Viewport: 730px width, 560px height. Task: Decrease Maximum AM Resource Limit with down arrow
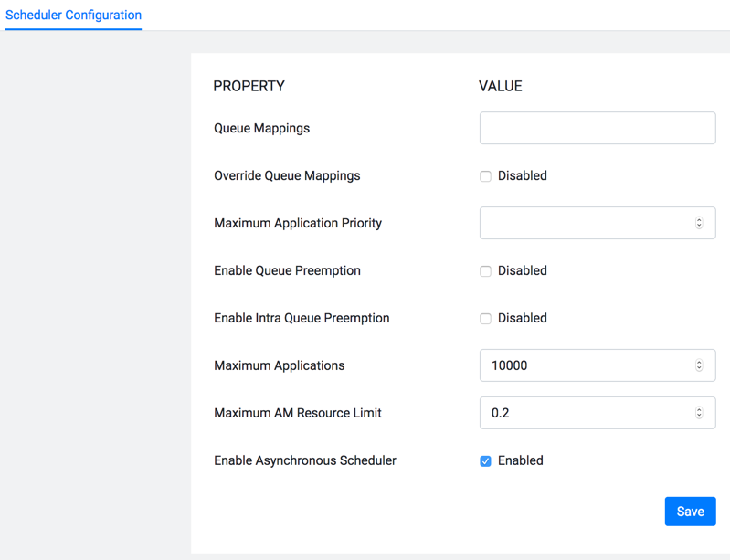(x=699, y=416)
